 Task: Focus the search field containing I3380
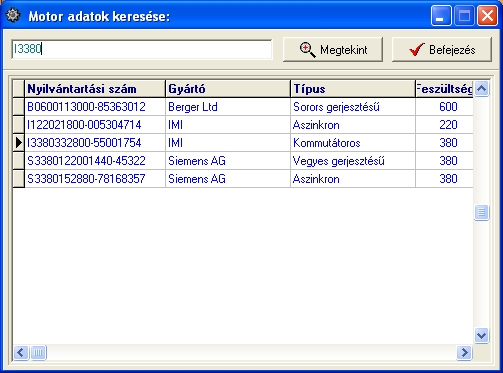(142, 49)
